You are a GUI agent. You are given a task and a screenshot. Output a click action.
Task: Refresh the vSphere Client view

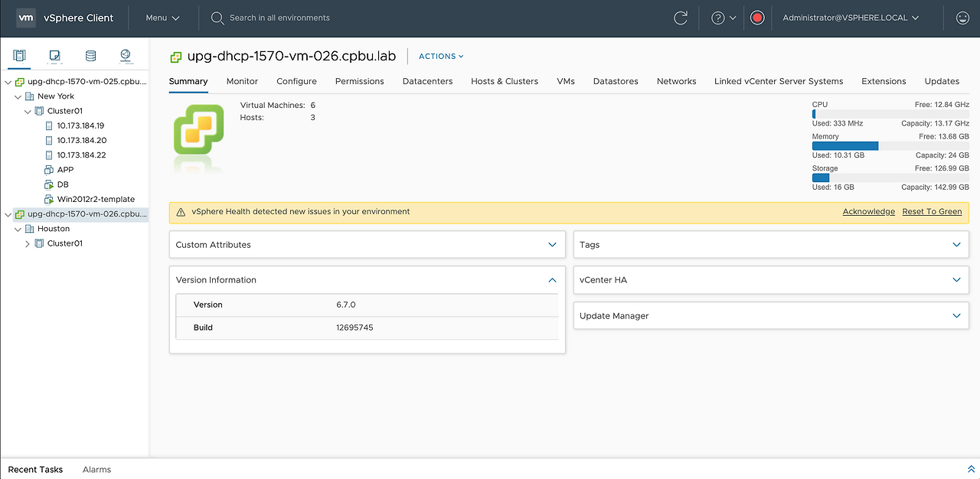[681, 18]
